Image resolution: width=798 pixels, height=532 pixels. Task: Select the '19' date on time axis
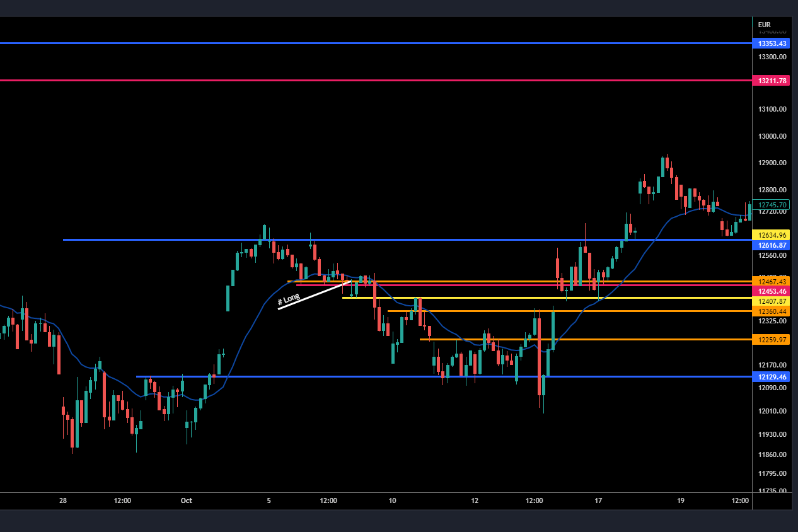[681, 501]
